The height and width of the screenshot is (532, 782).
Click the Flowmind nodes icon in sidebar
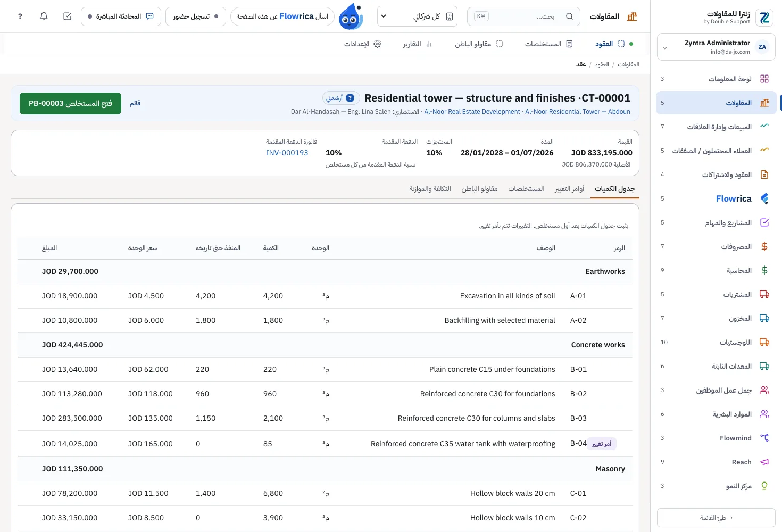click(764, 438)
